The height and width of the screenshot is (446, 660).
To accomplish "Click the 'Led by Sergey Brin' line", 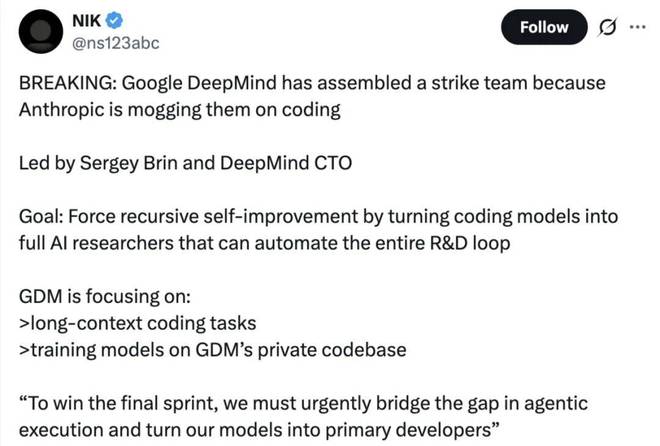I will 120,163.
